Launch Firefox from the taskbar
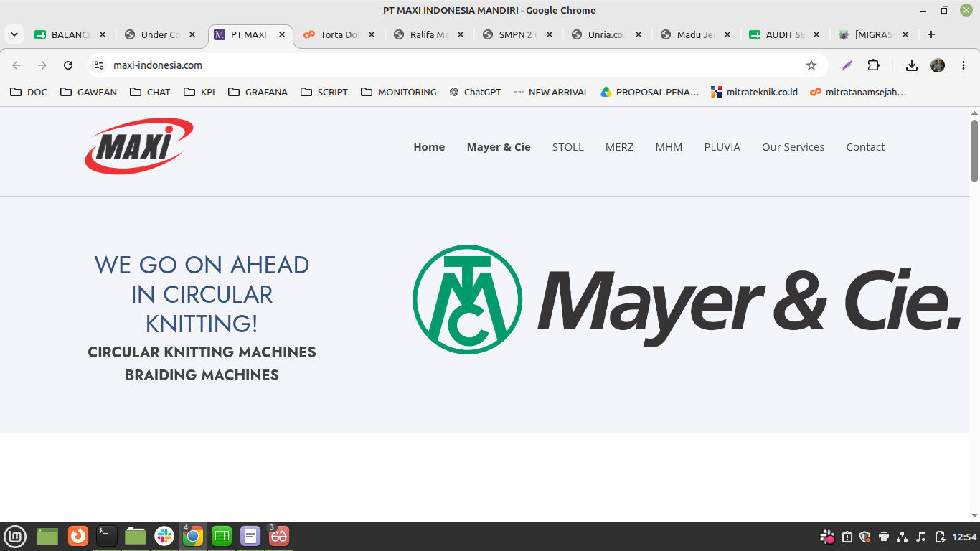Viewport: 980px width, 551px height. [x=78, y=536]
